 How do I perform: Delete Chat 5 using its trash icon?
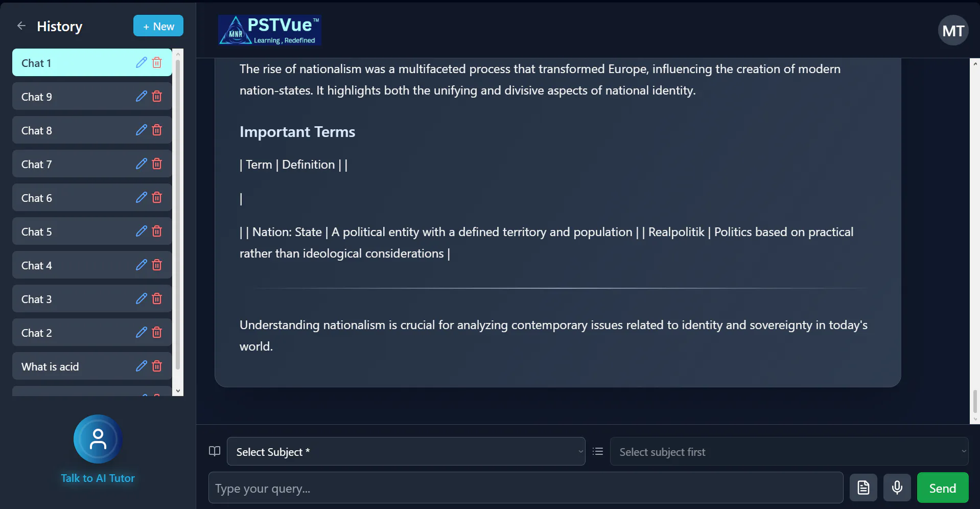click(x=157, y=231)
